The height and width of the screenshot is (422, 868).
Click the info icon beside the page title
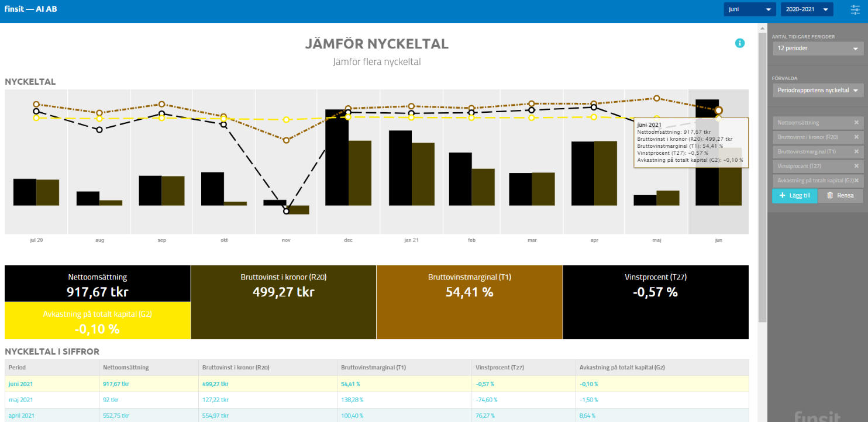[740, 43]
